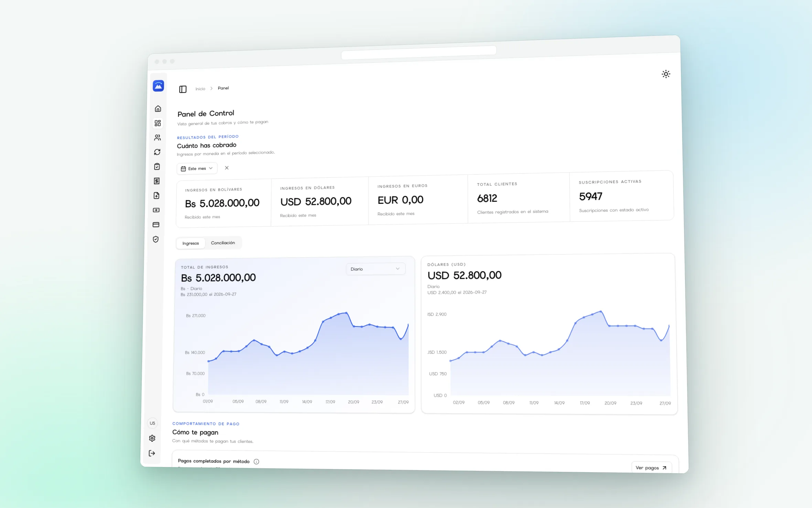812x508 pixels.
Task: Clear the period filter with the X
Action: click(x=227, y=168)
